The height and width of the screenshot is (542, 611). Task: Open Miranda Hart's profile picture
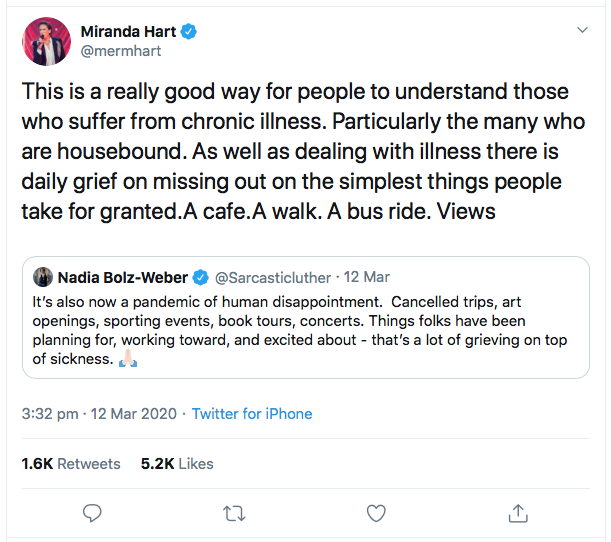[x=46, y=41]
